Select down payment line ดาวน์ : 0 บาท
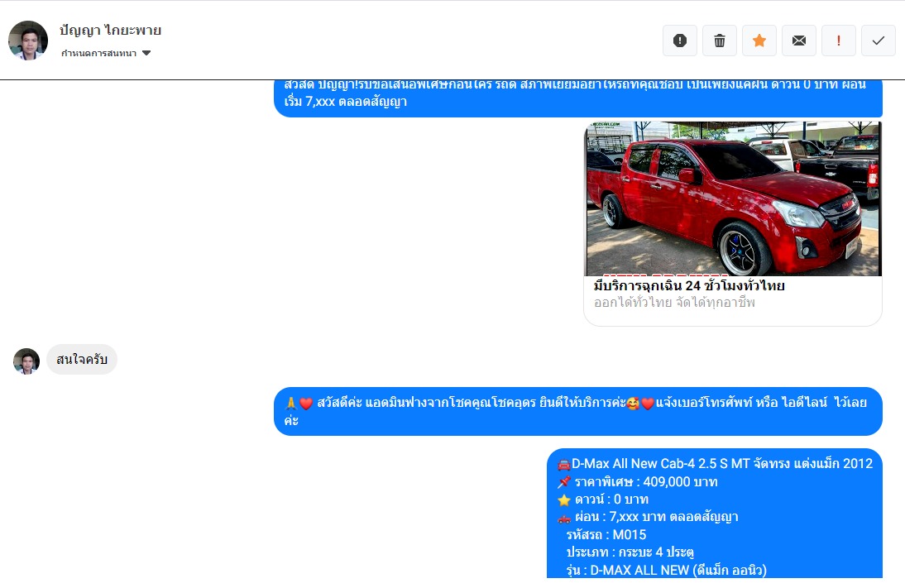This screenshot has width=905, height=588. click(x=603, y=500)
